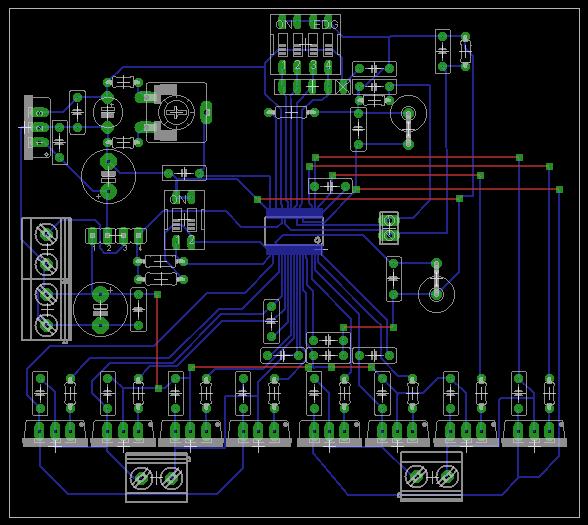Screen dimensions: 588x525
Task: Select the trimmer potentiometer with cross-slot screw
Action: [x=176, y=112]
